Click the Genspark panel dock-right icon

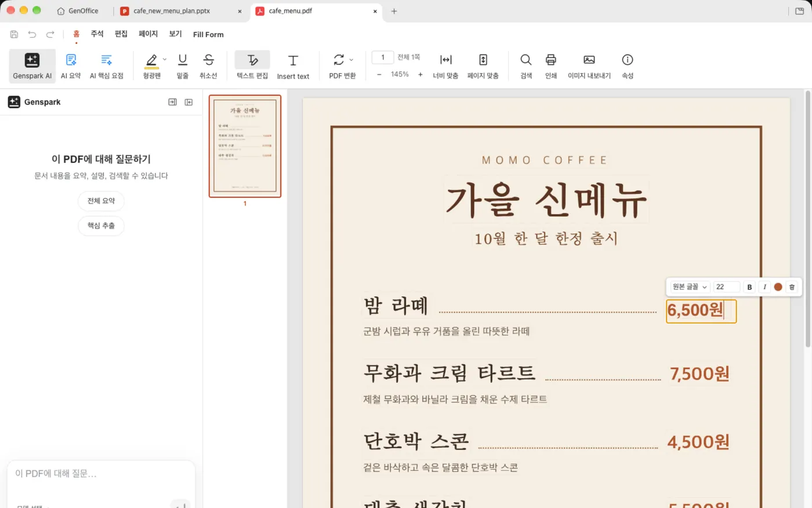click(172, 102)
